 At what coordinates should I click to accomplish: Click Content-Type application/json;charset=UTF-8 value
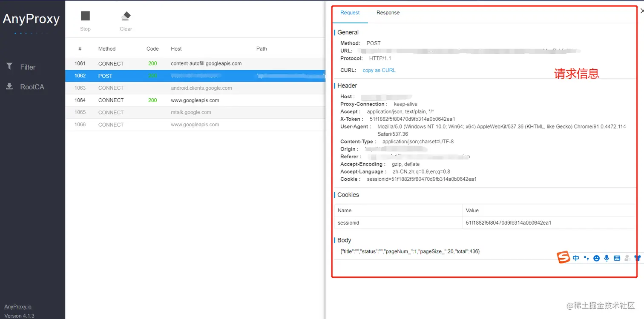click(x=418, y=142)
